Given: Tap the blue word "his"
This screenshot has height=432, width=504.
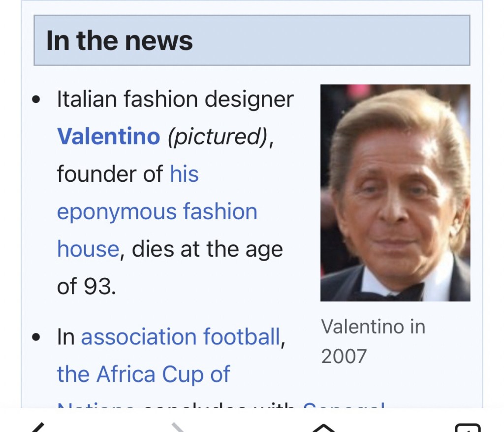Looking at the screenshot, I should 184,174.
